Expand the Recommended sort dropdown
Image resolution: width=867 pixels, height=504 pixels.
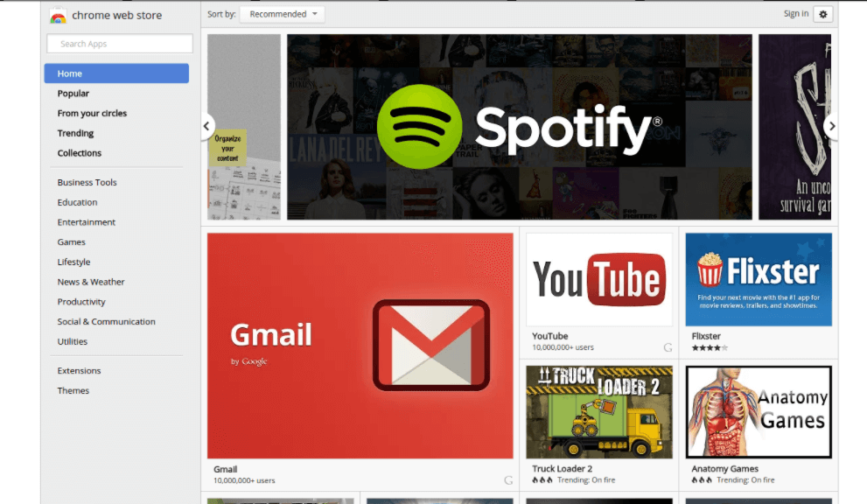282,14
